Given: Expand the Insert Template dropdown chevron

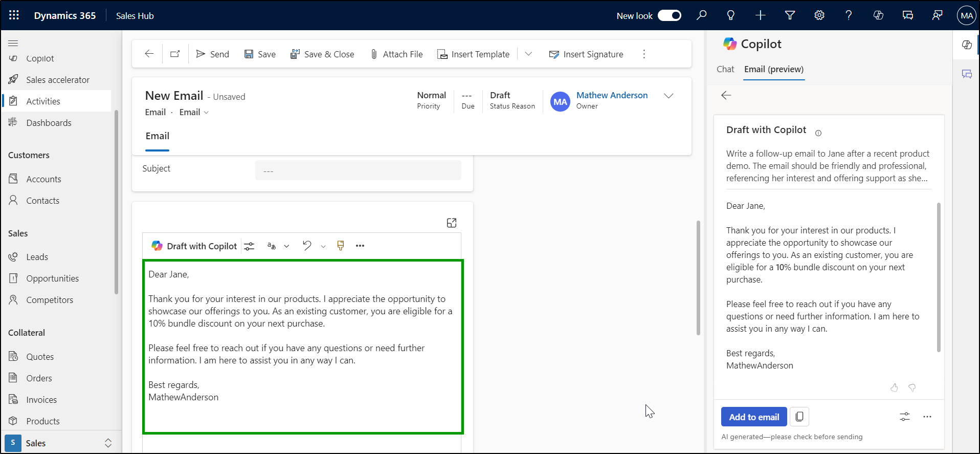Looking at the screenshot, I should [x=529, y=54].
